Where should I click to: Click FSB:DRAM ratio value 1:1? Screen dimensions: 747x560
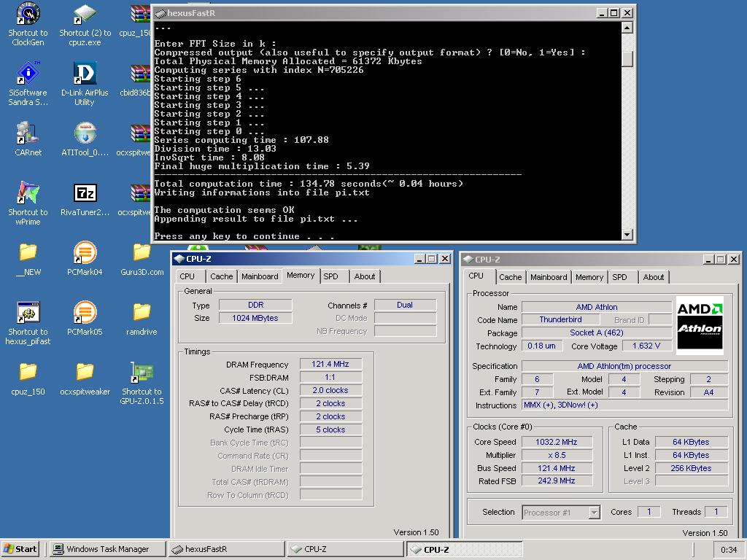pyautogui.click(x=330, y=377)
